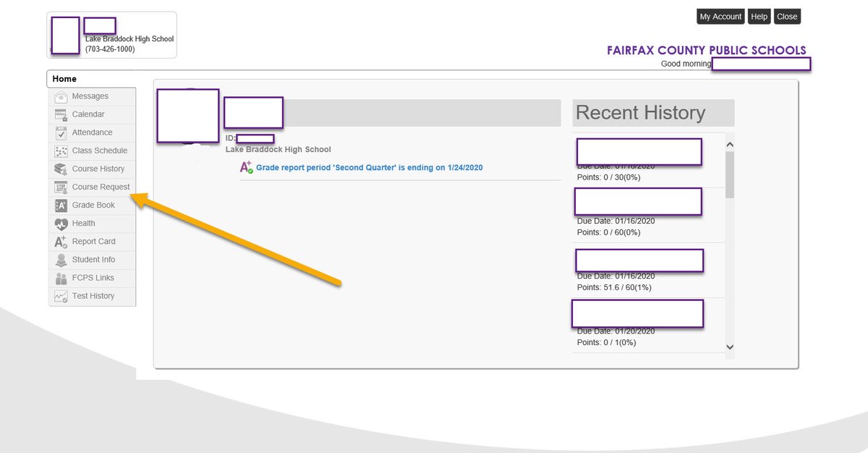Image resolution: width=868 pixels, height=453 pixels.
Task: Open Messages from the sidebar
Action: click(92, 96)
